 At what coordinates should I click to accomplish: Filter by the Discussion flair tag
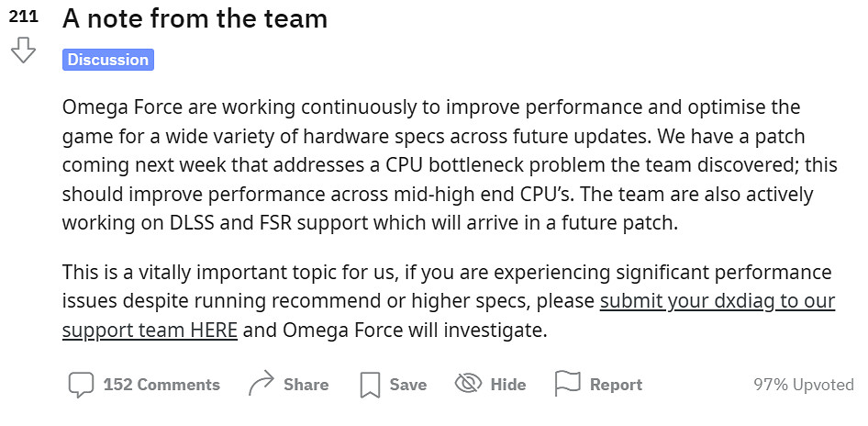click(x=108, y=60)
